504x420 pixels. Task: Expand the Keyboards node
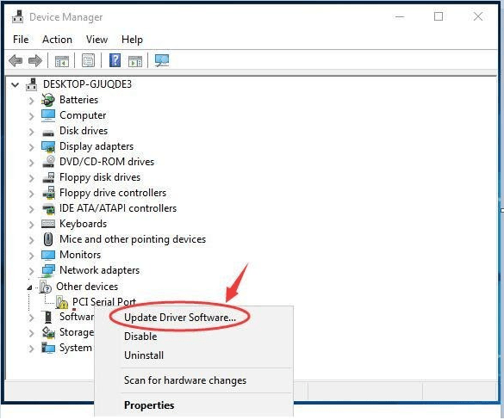click(31, 225)
